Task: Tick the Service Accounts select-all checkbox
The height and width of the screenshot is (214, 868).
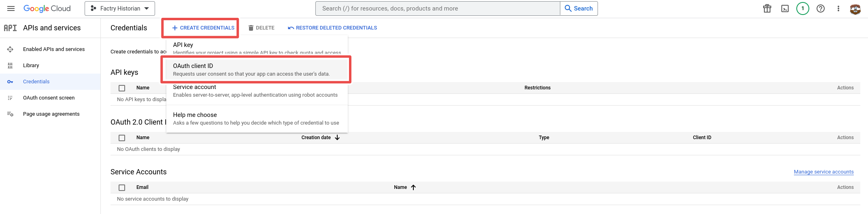Action: coord(122,187)
